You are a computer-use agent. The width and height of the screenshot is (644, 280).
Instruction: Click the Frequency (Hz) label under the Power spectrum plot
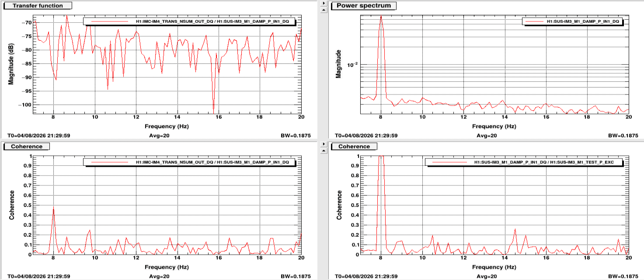click(494, 126)
